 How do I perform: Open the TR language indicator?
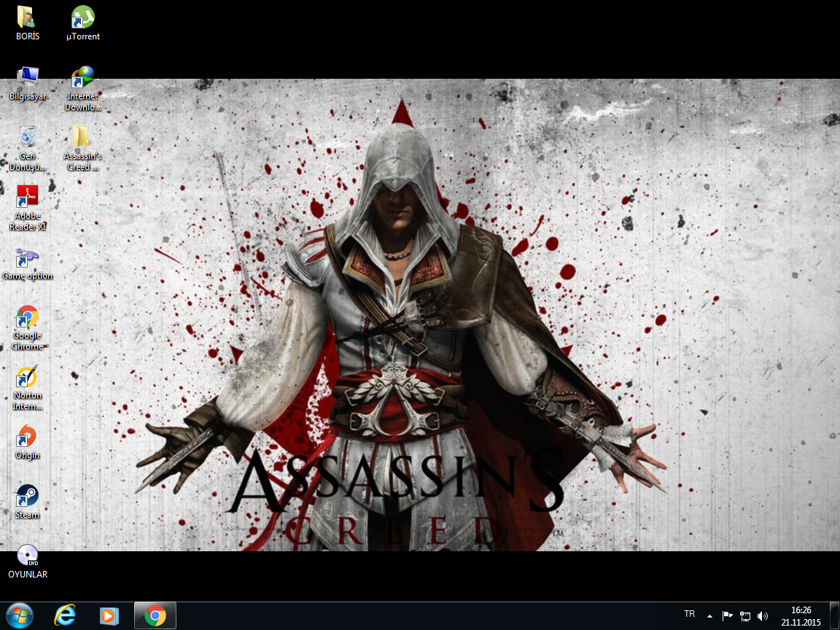(x=690, y=614)
